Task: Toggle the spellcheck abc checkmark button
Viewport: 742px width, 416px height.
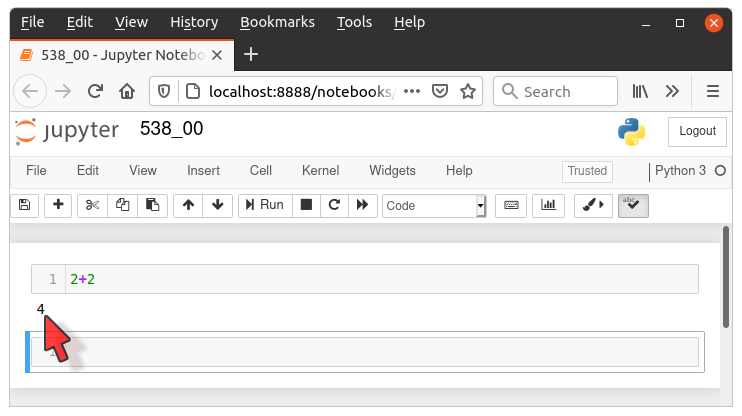Action: pyautogui.click(x=633, y=205)
